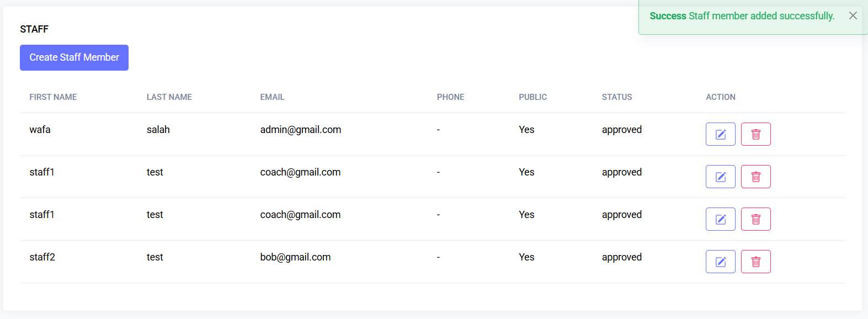The width and height of the screenshot is (868, 319).
Task: Delete the staff2 staff member
Action: (755, 262)
